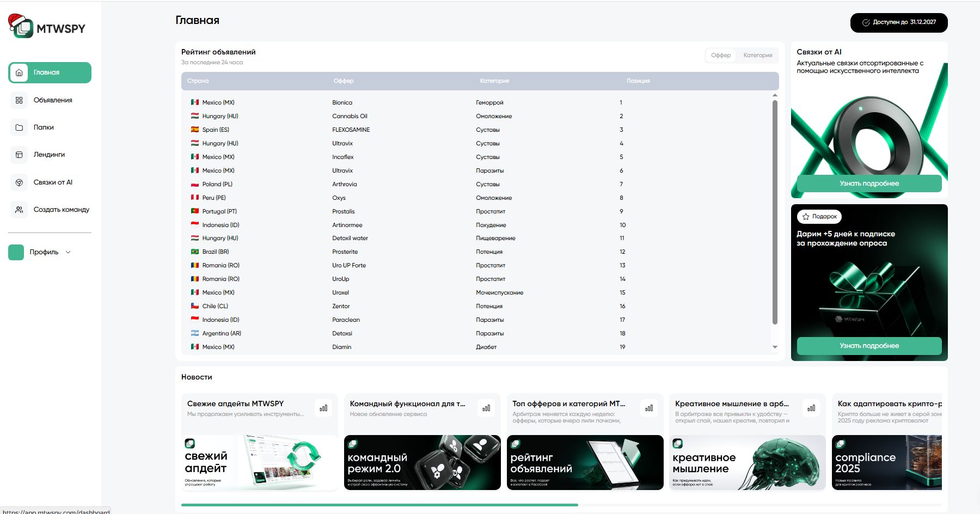Click the Доступен до 31.12.2027 badge

pyautogui.click(x=899, y=22)
